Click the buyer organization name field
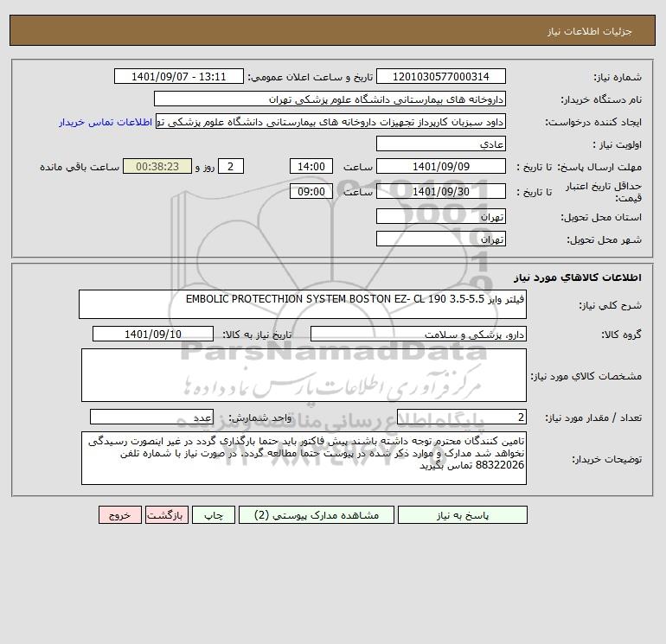The height and width of the screenshot is (644, 666). coord(330,99)
